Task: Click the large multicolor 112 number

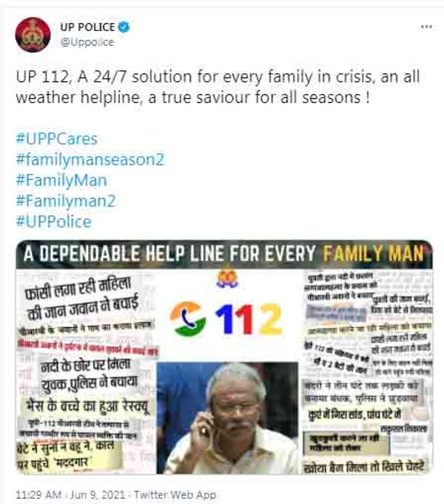Action: 249,320
